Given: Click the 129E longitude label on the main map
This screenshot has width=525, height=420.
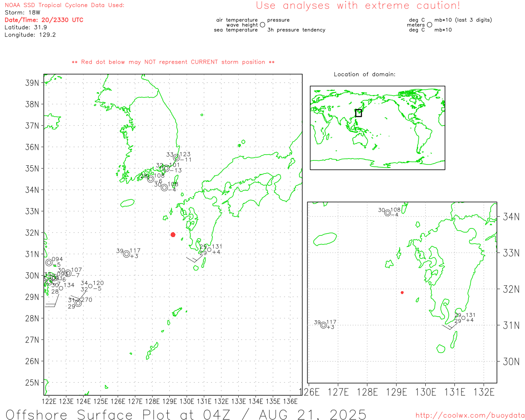Looking at the screenshot, I should point(170,401).
